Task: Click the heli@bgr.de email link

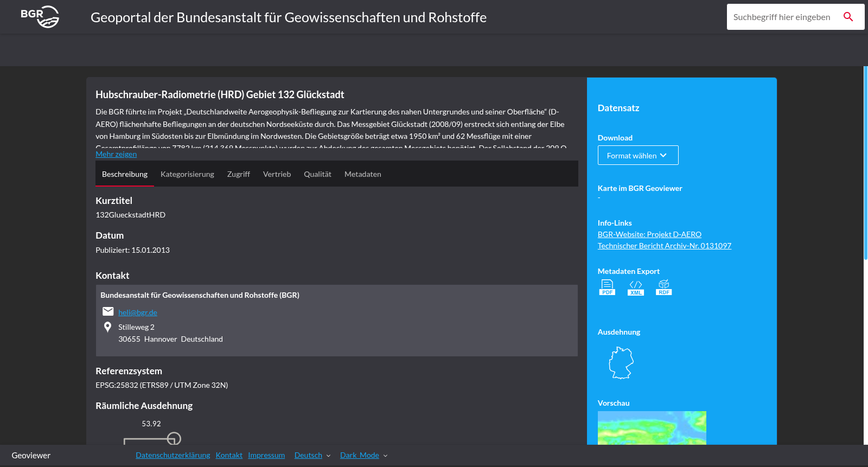Action: [x=138, y=312]
